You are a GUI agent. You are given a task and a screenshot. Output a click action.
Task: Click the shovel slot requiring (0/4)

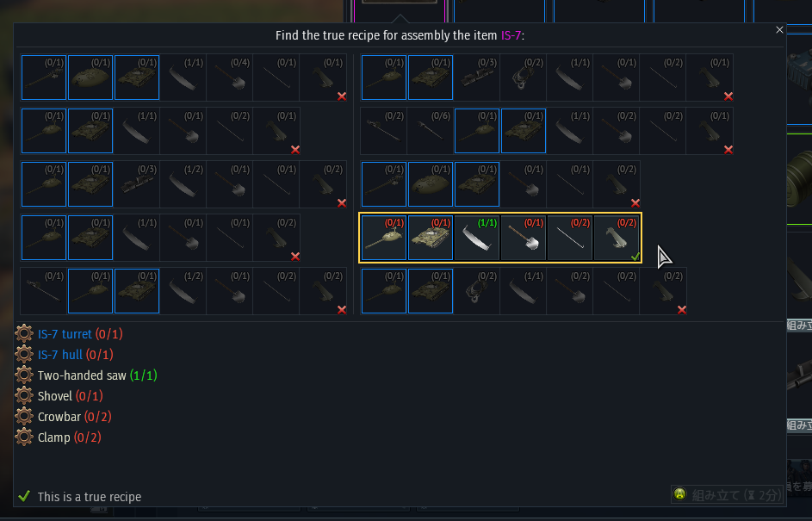pos(230,78)
